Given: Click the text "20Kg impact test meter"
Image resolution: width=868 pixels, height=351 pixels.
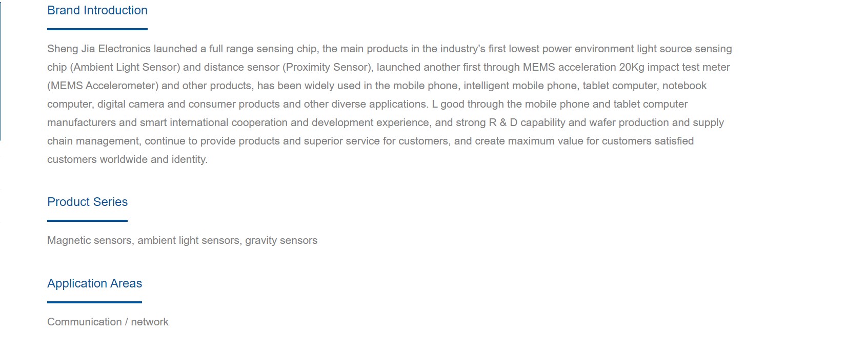Looking at the screenshot, I should 675,67.
